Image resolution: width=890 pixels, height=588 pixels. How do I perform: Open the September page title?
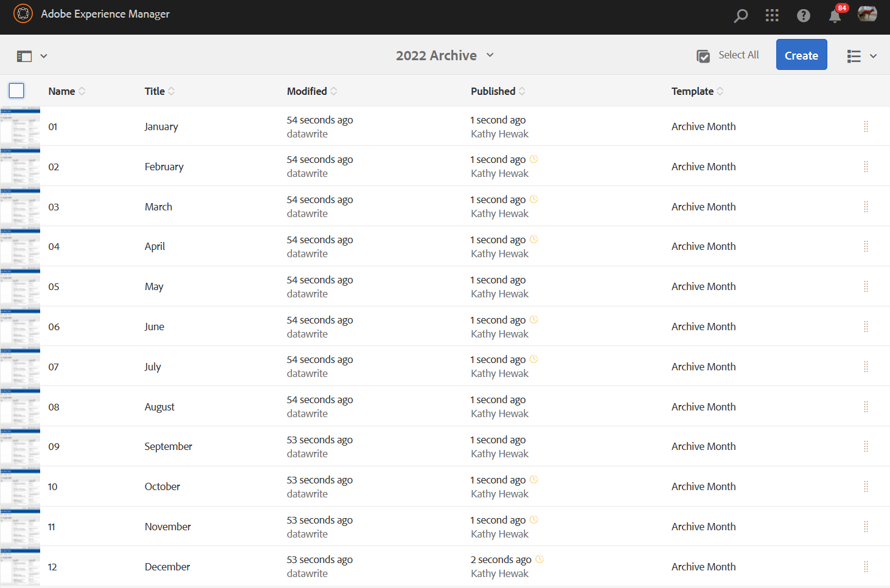click(x=168, y=446)
